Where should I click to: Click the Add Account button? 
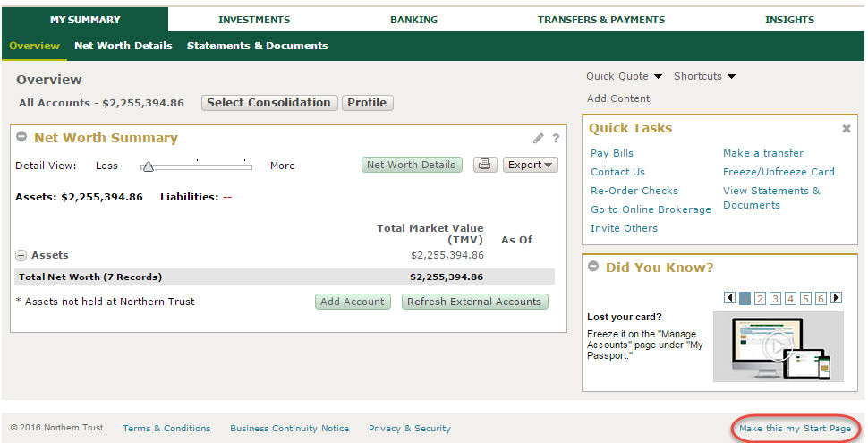click(353, 302)
